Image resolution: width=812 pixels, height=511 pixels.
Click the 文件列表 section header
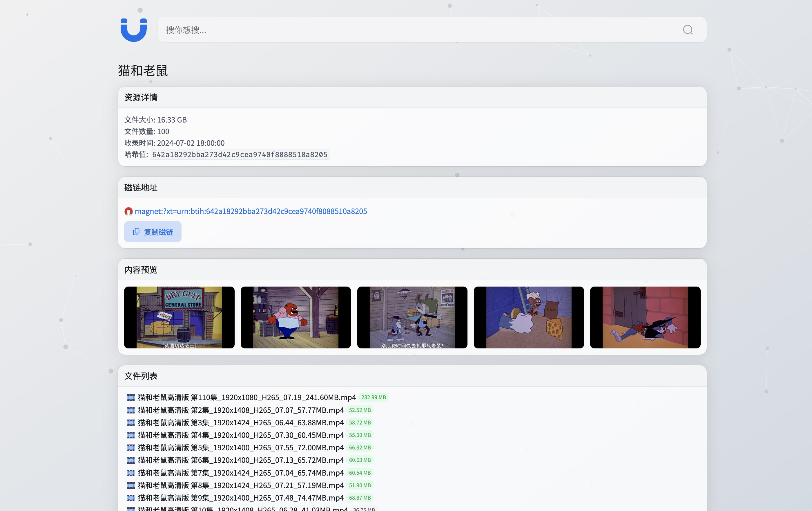141,376
